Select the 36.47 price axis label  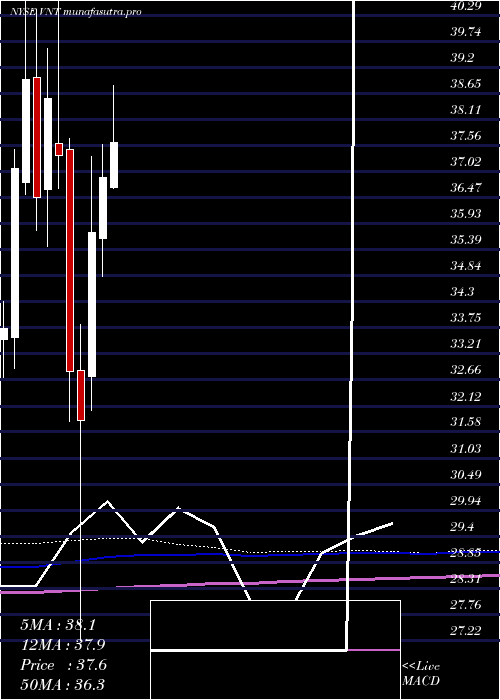click(466, 188)
